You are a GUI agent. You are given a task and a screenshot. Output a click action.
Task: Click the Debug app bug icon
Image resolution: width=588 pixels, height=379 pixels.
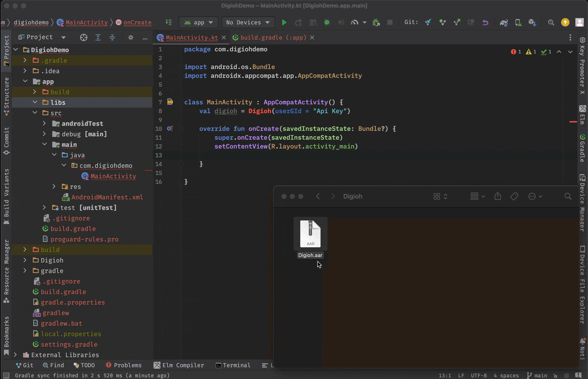click(x=327, y=22)
